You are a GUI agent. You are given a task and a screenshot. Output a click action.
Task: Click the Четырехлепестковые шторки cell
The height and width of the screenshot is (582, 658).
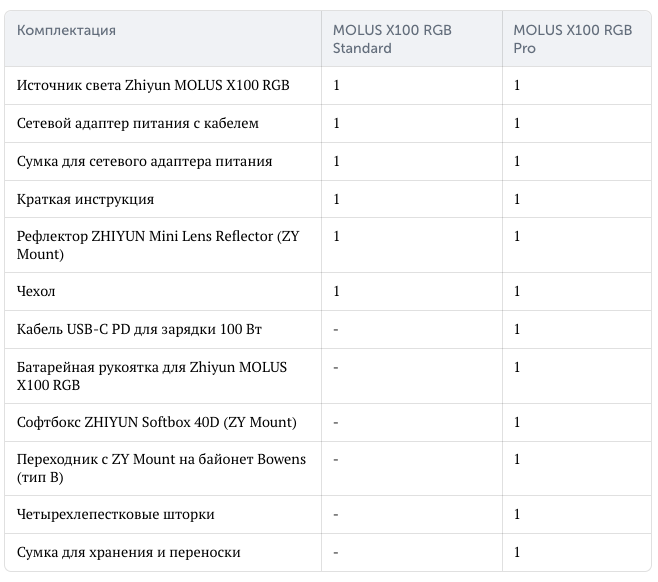(x=163, y=514)
